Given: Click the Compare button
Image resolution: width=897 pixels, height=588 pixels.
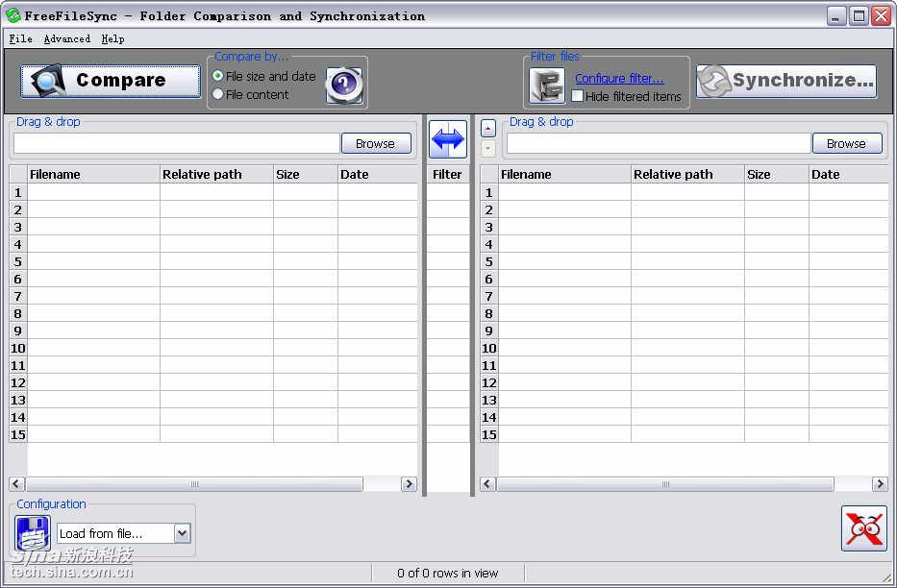Looking at the screenshot, I should click(111, 81).
